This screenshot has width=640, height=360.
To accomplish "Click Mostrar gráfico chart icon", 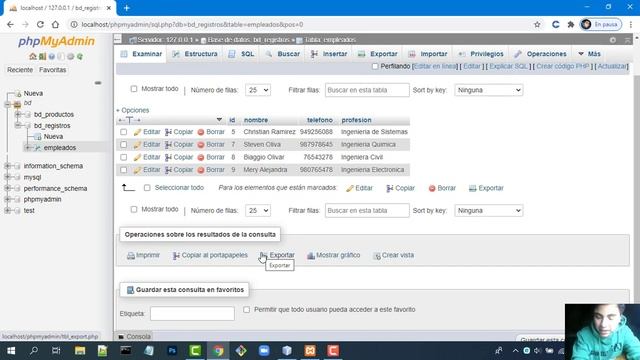I will coord(311,256).
